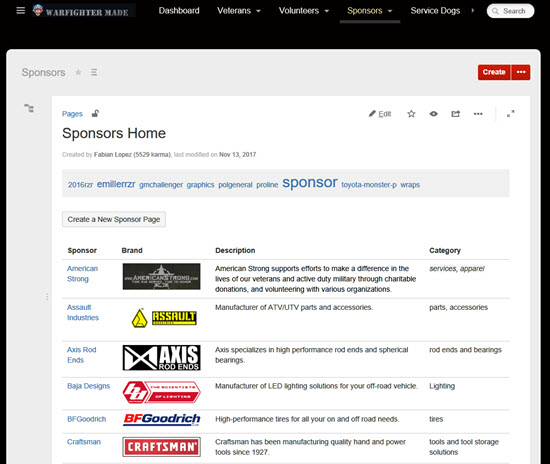550x464 pixels.
Task: Save page for later with star icon
Action: pos(411,114)
